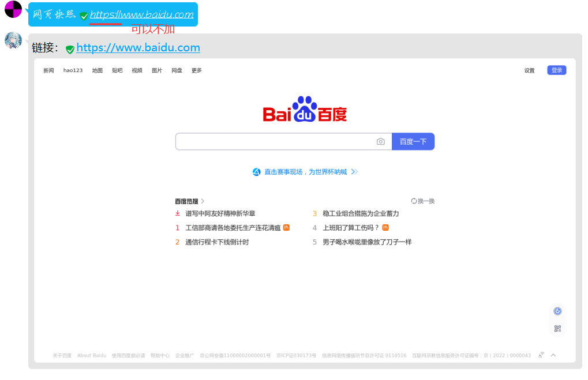Open 新闻 in the top navigation
This screenshot has height=380, width=588.
coord(48,70)
